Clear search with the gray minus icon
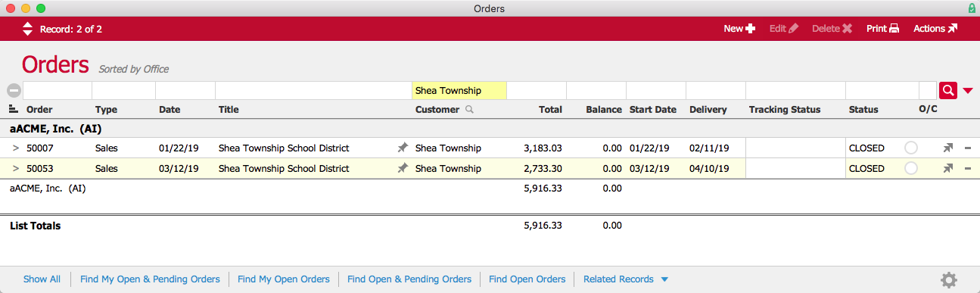 coord(14,91)
